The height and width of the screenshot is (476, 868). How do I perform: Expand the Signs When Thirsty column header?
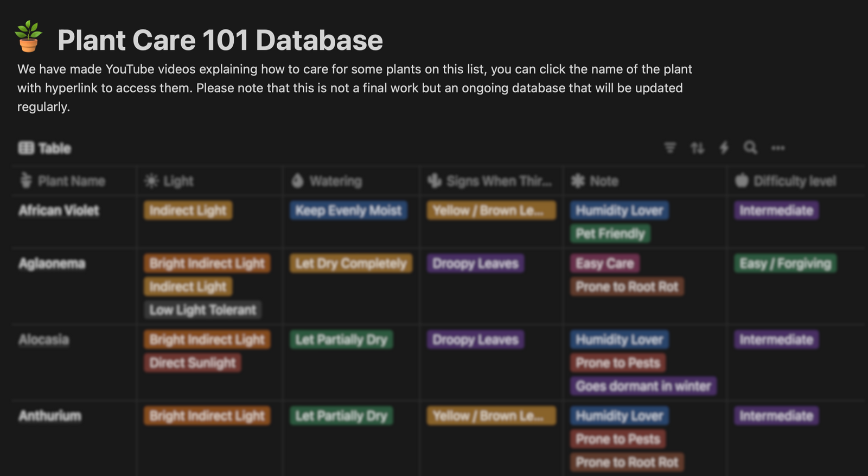(498, 181)
